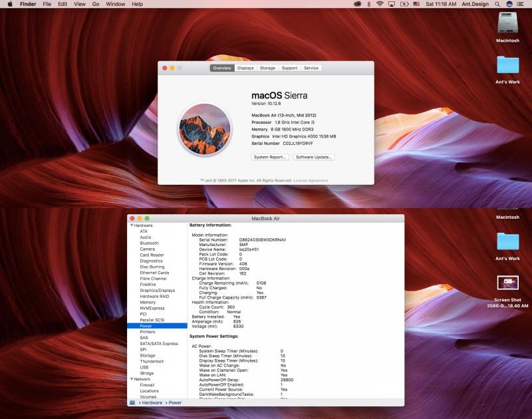Select Hardware RAID in the sidebar
Screen dimensions: 532x419
[x=154, y=297]
